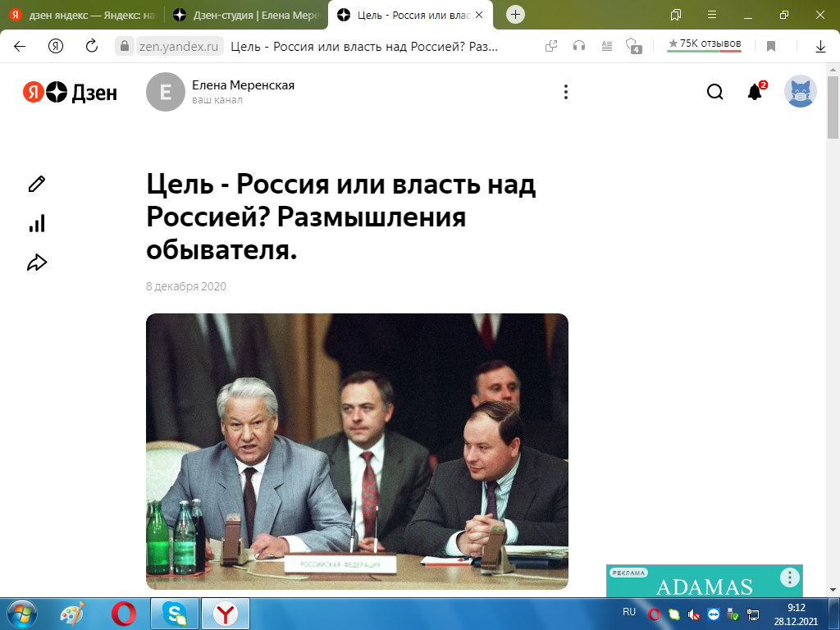Viewport: 840px width, 630px height.
Task: Open the notifications bell with badge 2
Action: (754, 92)
